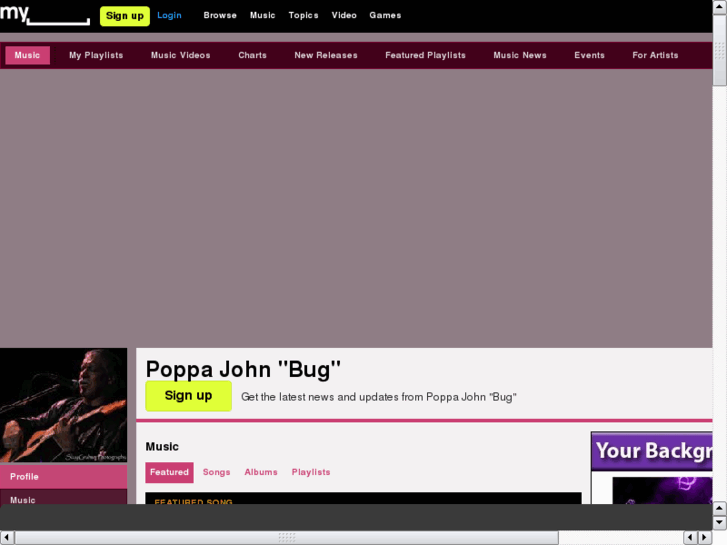Screen dimensions: 727x545
Task: Open the Topics menu item
Action: tap(303, 15)
